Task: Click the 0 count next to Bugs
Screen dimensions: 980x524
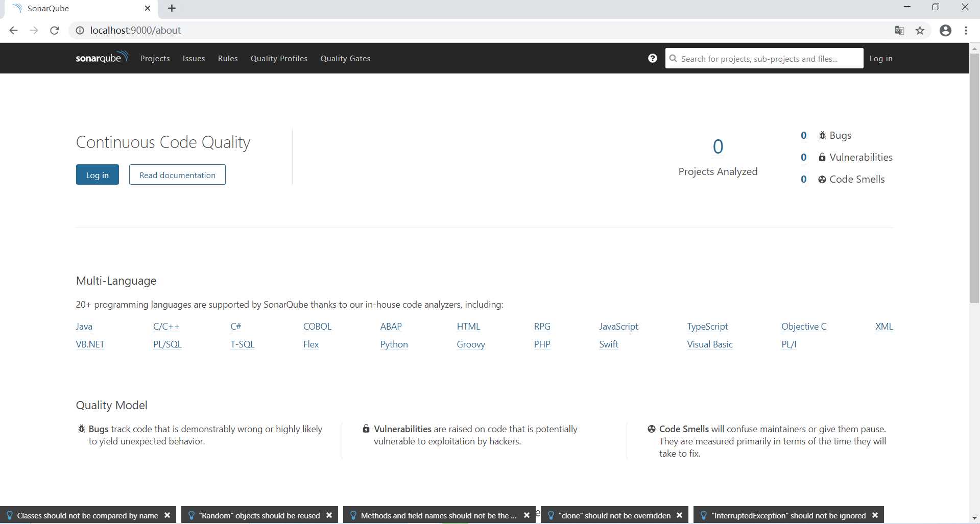Action: pyautogui.click(x=804, y=135)
